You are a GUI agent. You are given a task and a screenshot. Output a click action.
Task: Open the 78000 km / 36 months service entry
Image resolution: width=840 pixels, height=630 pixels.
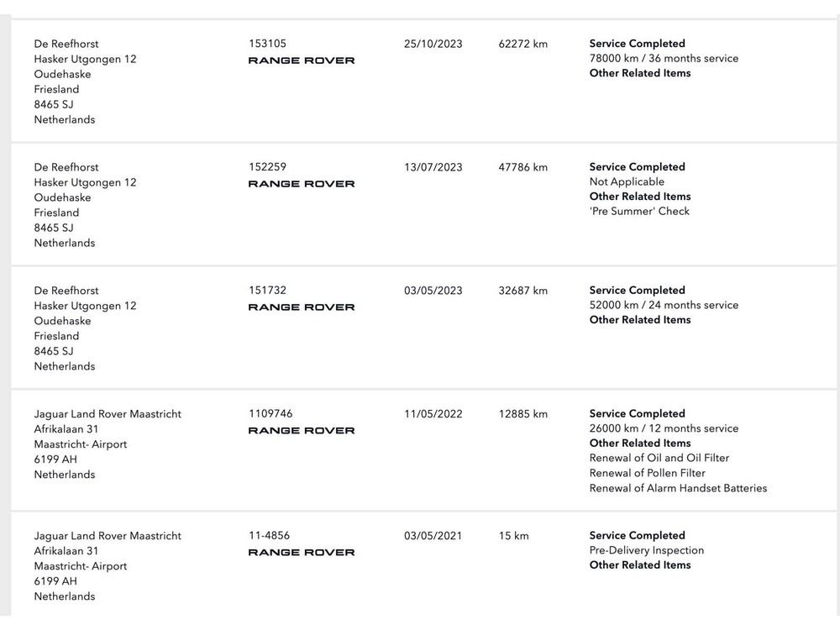tap(664, 59)
